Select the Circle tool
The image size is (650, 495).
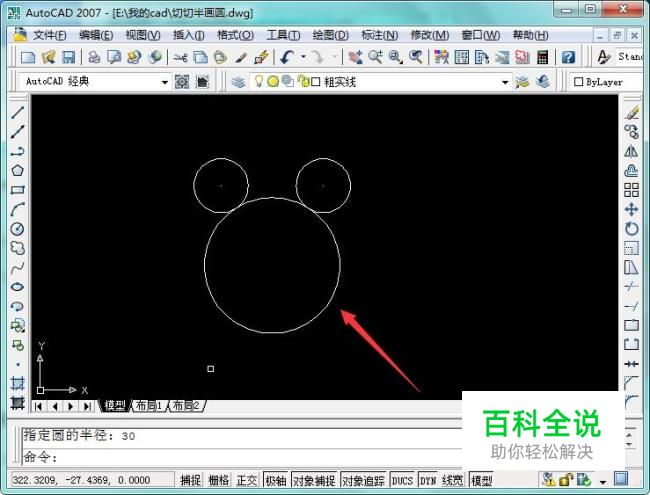tap(17, 229)
